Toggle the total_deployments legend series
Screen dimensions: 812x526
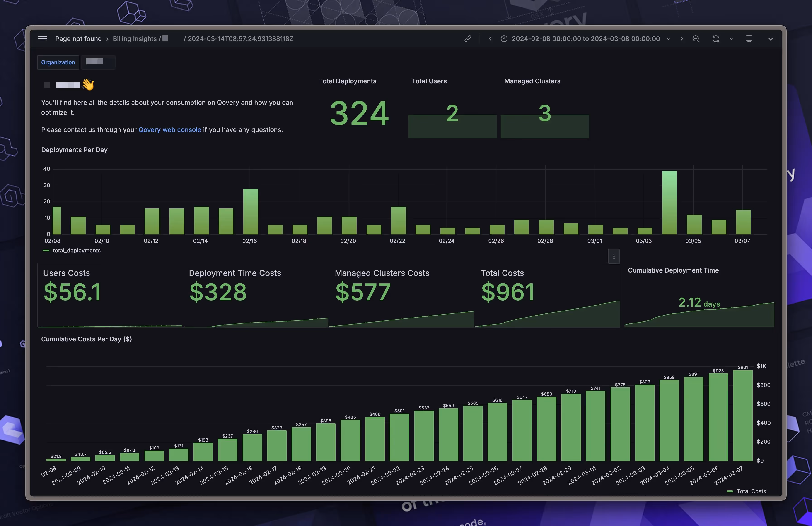coord(76,250)
